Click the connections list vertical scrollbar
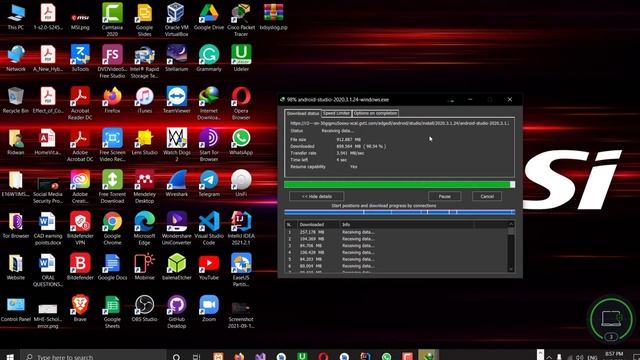 pos(511,247)
